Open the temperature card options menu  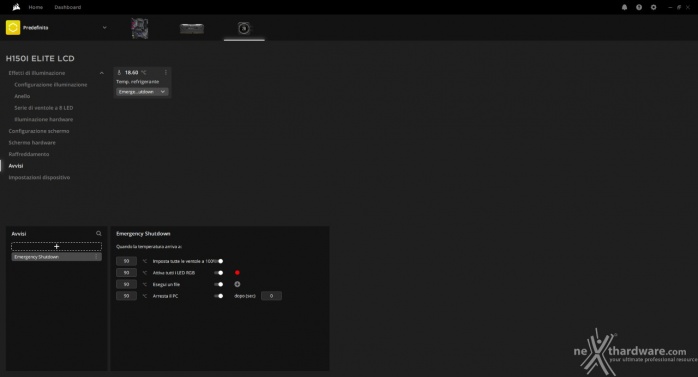(166, 72)
